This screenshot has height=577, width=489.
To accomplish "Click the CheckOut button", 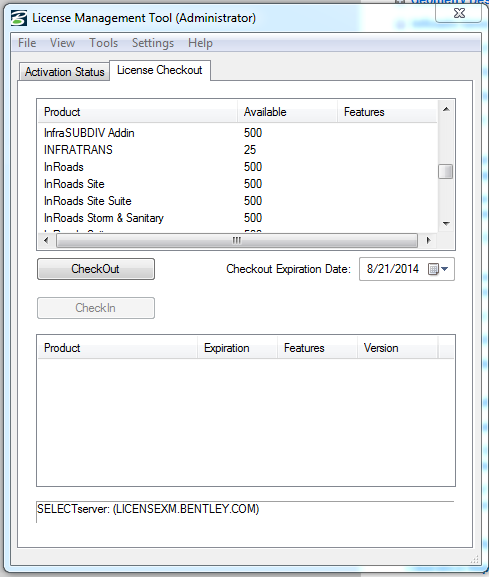I will [x=96, y=269].
